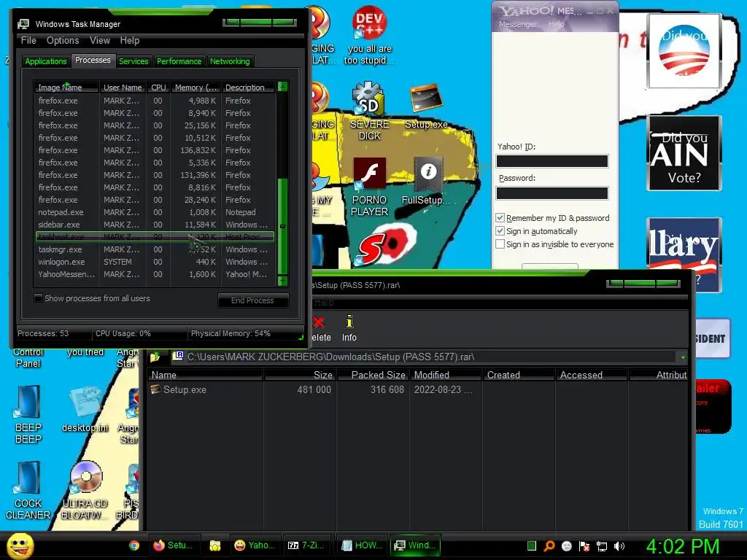Image resolution: width=747 pixels, height=560 pixels.
Task: Open the desktop.ini file icon
Action: (85, 403)
